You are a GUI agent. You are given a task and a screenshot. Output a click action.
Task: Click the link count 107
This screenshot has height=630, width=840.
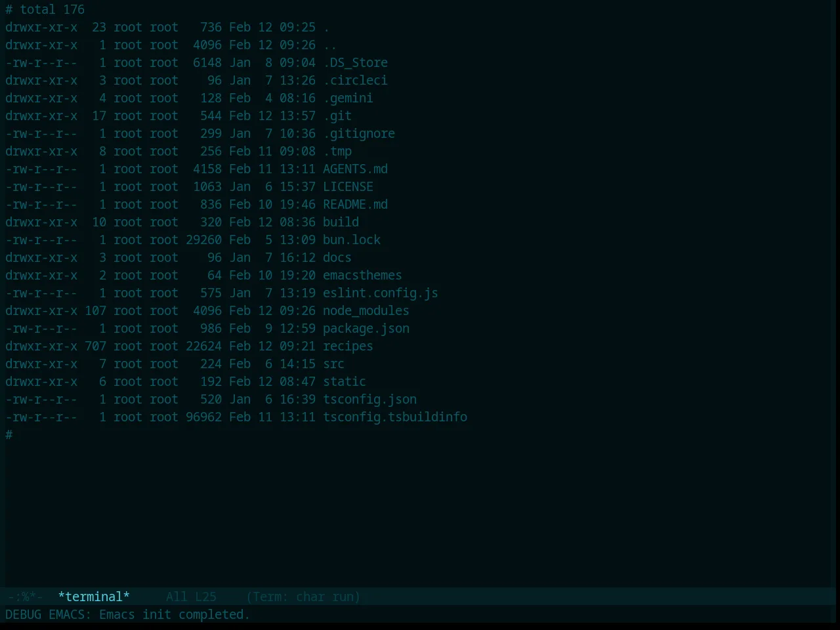tap(95, 311)
